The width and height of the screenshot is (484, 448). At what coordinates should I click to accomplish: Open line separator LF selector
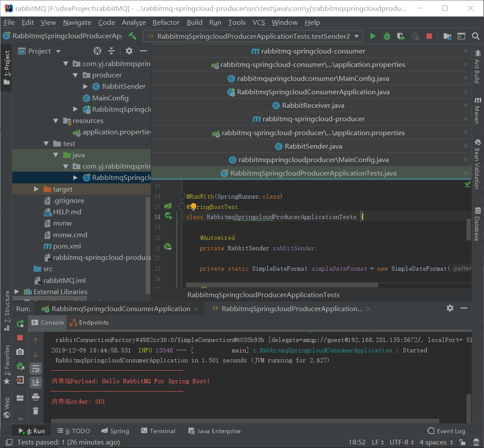[x=378, y=442]
